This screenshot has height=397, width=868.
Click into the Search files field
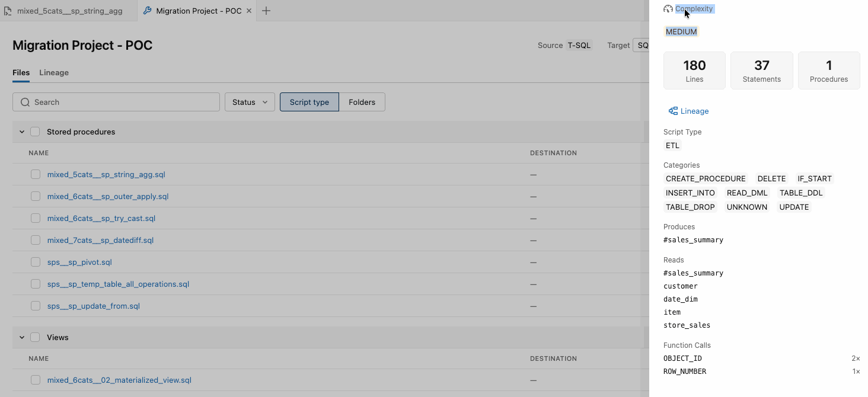coord(116,102)
